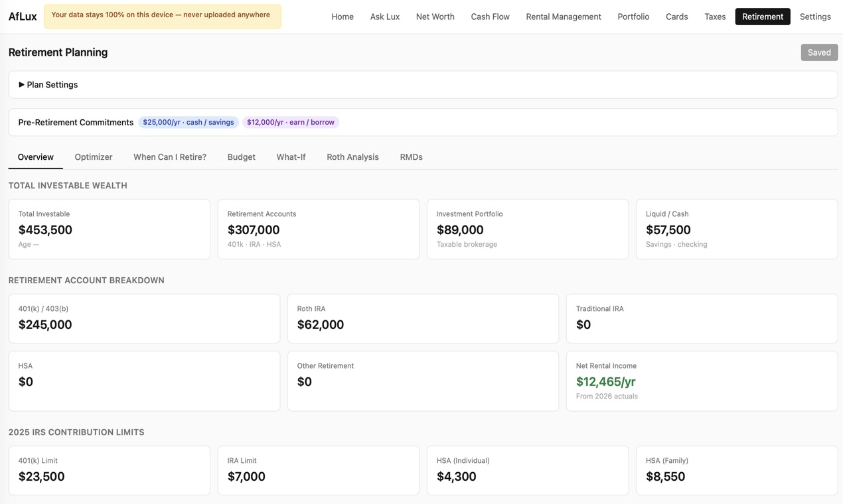Viewport: 843px width, 504px height.
Task: Click the Saved button
Action: 819,52
